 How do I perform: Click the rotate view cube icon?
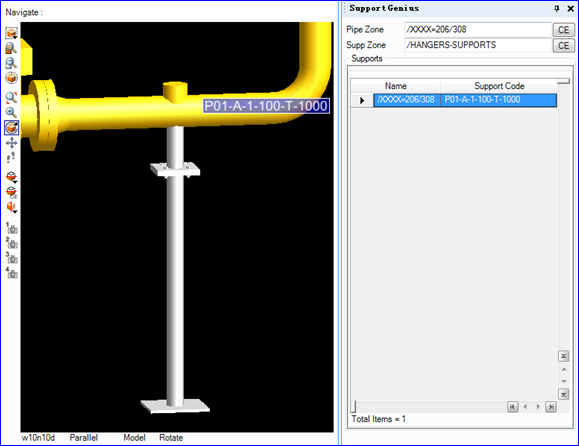(x=11, y=127)
